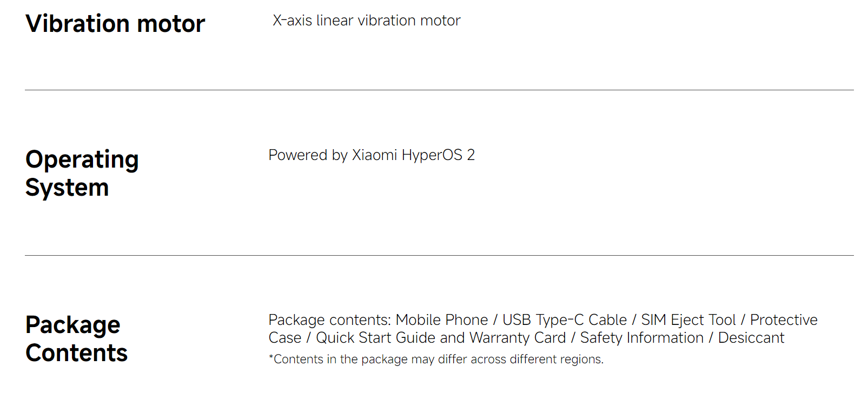Click the divider line below Operating System
This screenshot has width=868, height=406.
click(439, 256)
